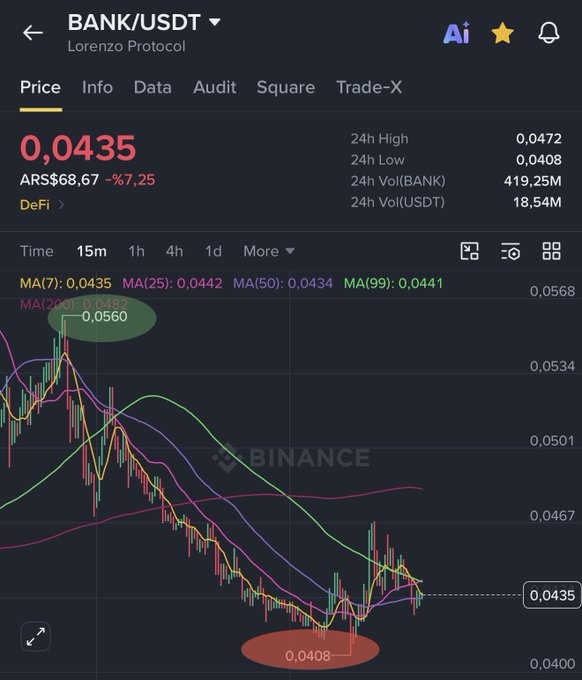This screenshot has width=582, height=680.
Task: Expand the More intervals dropdown
Action: coord(269,251)
